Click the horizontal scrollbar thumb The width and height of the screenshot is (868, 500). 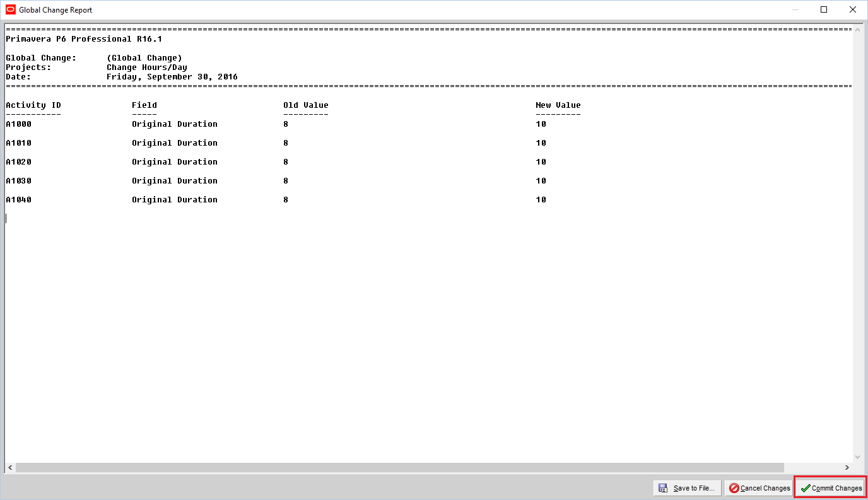399,468
